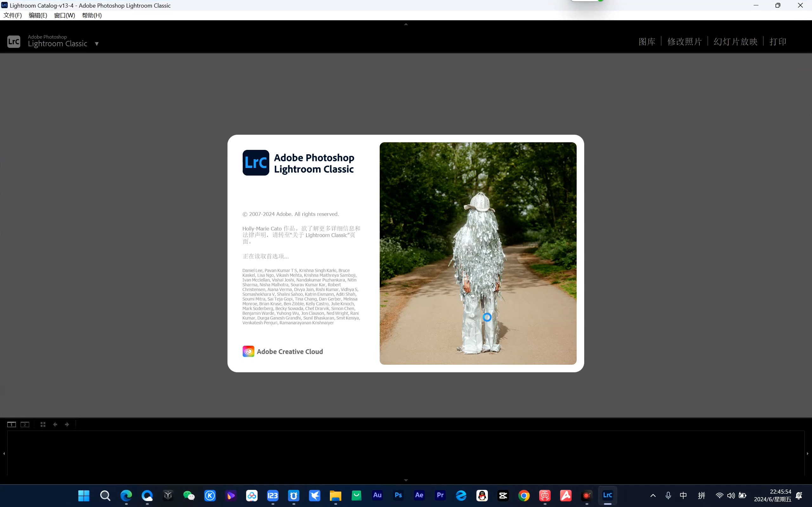Open the 打印 module
This screenshot has height=507, width=812.
coord(778,42)
